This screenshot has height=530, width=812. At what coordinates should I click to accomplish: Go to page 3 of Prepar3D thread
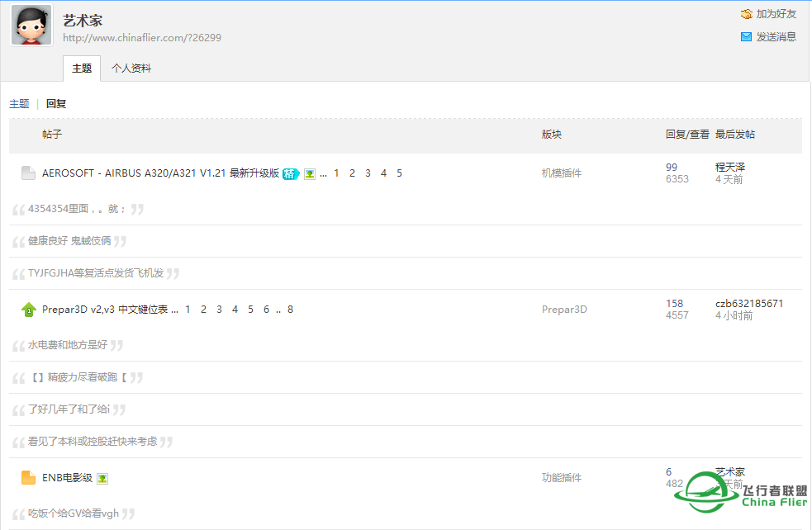pos(219,310)
